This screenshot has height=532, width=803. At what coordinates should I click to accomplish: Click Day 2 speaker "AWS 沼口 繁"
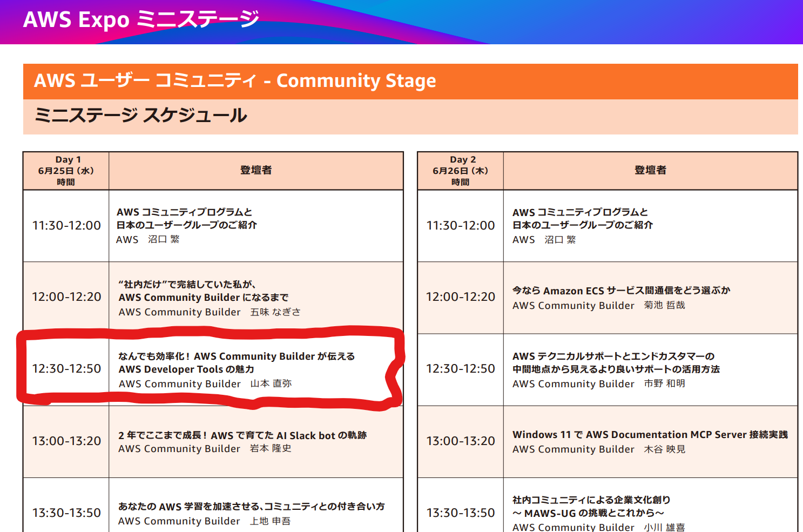pos(544,239)
